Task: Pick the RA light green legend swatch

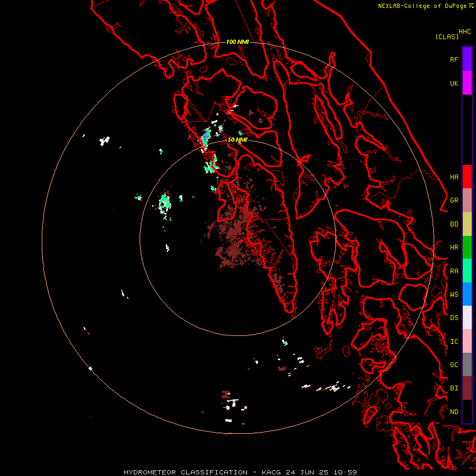Action: coord(467,271)
